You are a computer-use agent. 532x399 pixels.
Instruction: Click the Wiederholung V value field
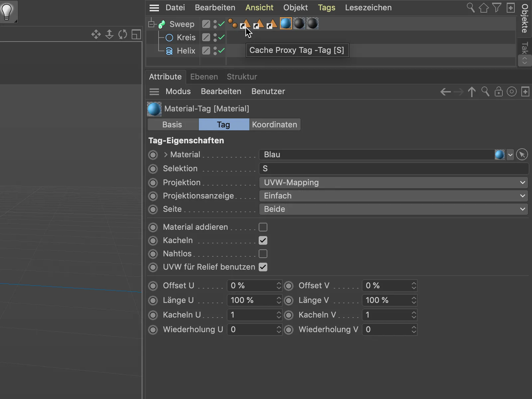(386, 330)
